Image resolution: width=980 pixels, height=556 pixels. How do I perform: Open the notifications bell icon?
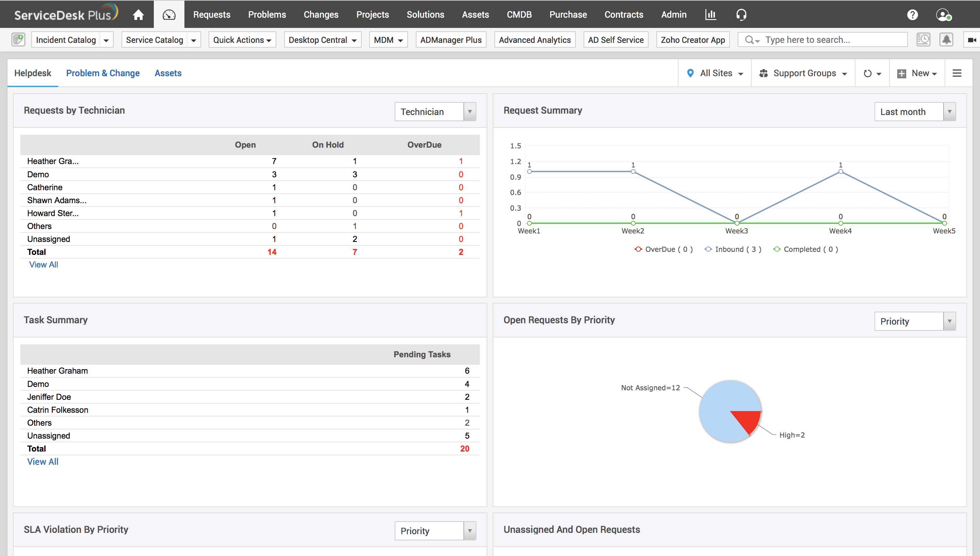946,40
